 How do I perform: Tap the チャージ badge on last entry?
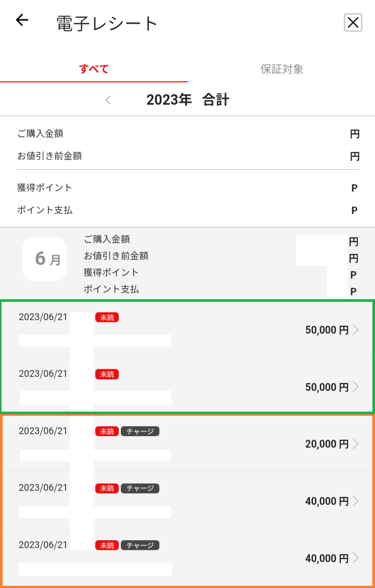(x=140, y=545)
